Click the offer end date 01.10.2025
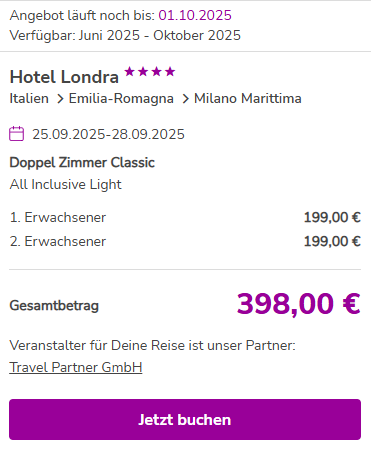 coord(195,15)
